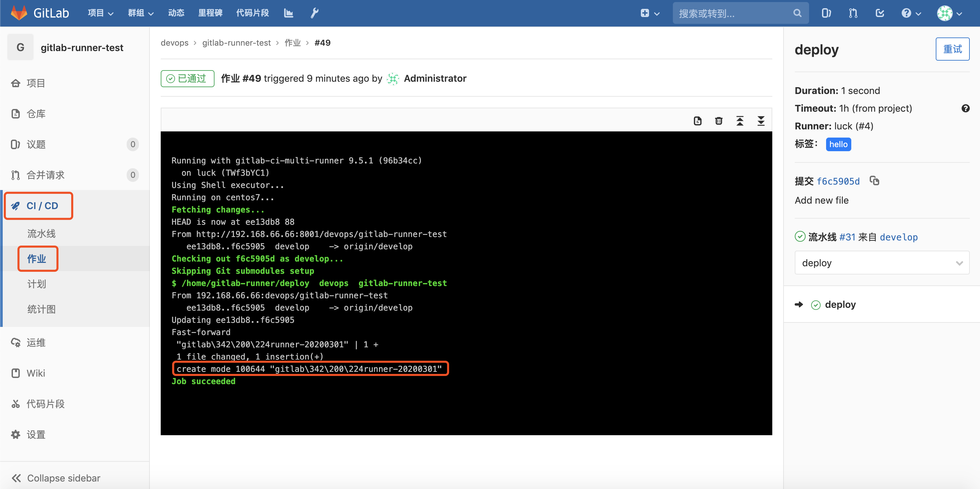Viewport: 980px width, 489px height.
Task: Jump to top of job trace
Action: [740, 120]
